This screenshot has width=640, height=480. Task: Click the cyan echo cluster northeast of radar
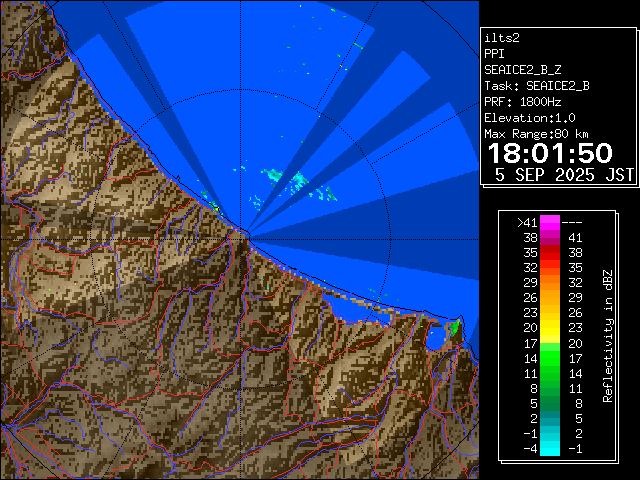(298, 181)
